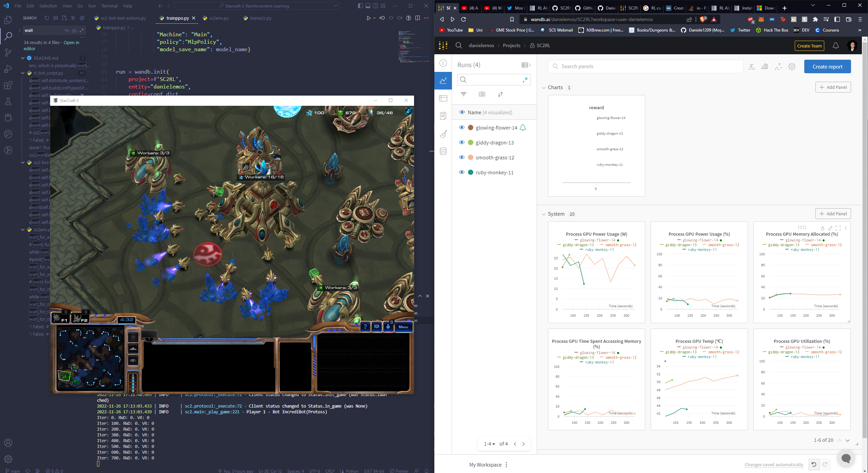868x473 pixels.
Task: Toggle visibility of all runs in Name header
Action: 462,112
